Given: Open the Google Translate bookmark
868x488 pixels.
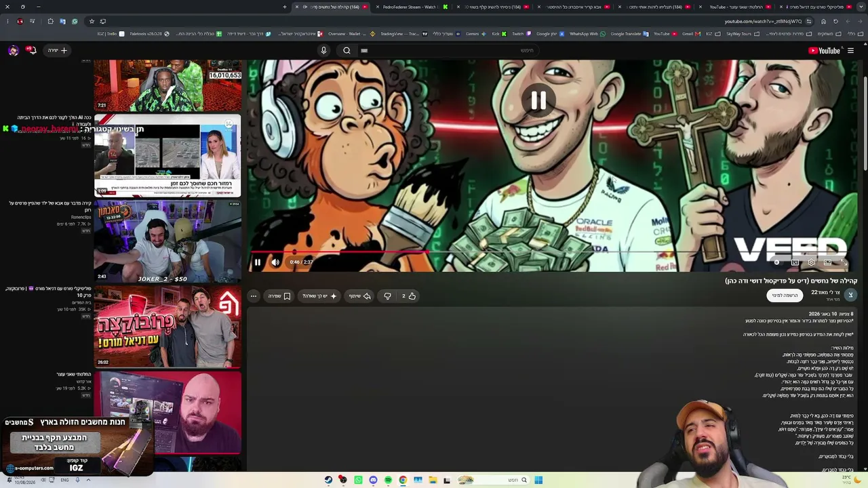Looking at the screenshot, I should [x=629, y=34].
